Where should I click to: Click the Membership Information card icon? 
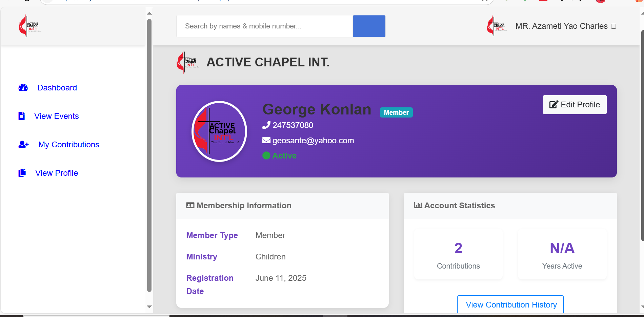190,205
